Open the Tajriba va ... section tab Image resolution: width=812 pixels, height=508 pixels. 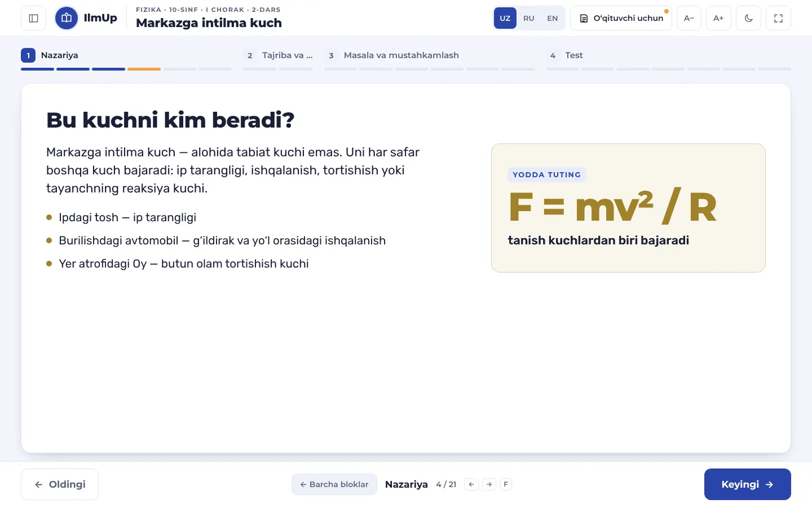coord(278,55)
